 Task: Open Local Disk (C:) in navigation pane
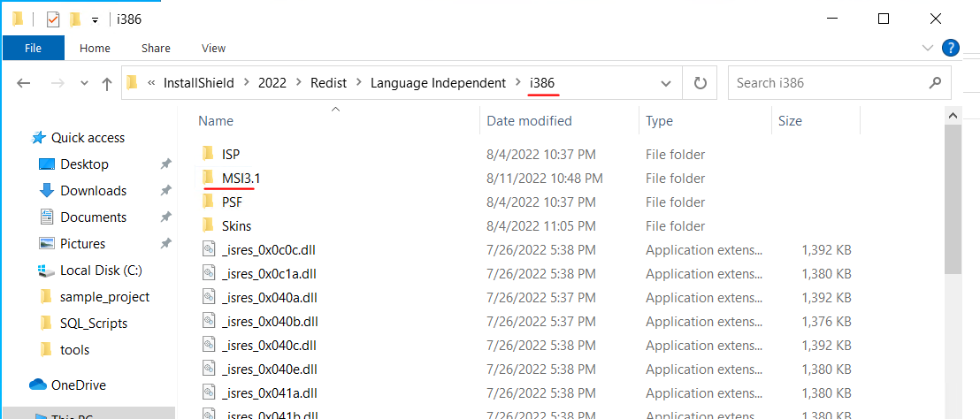pos(101,270)
